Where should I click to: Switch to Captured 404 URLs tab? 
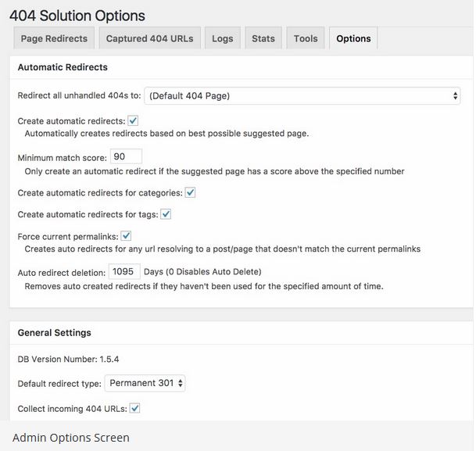pyautogui.click(x=149, y=38)
